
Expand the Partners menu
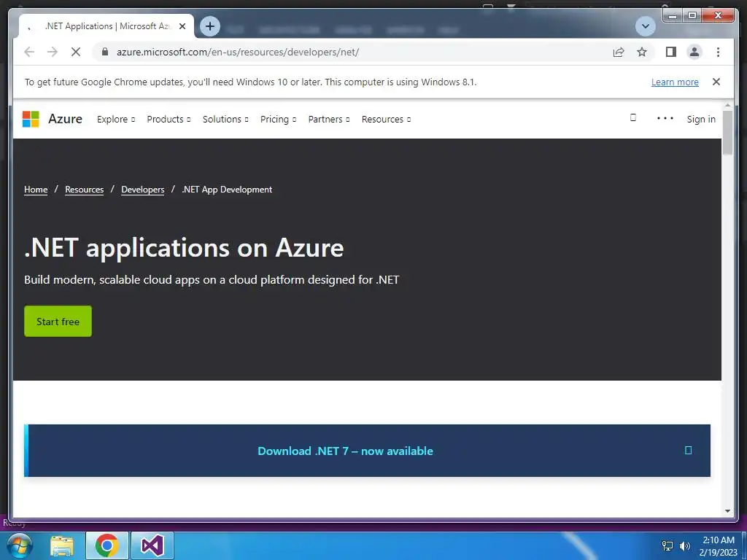point(329,119)
